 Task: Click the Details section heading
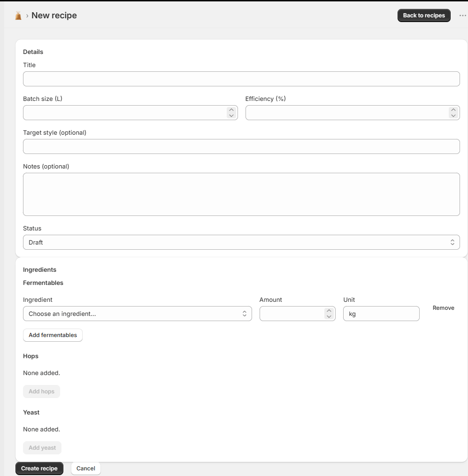[33, 52]
